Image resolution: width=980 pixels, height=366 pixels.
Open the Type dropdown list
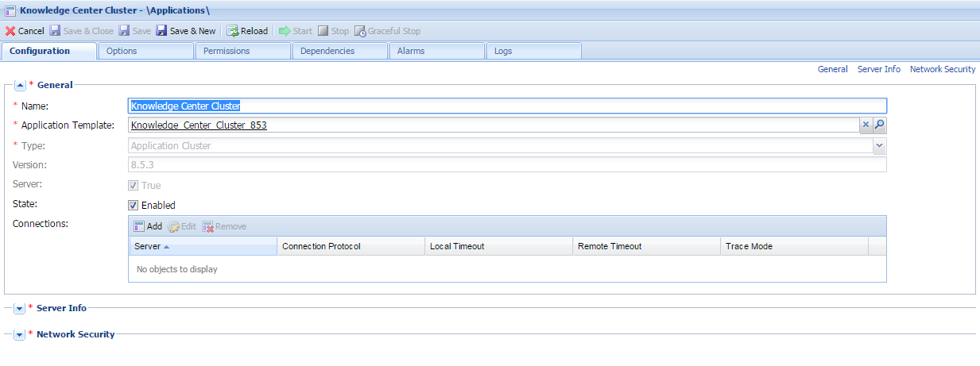coord(879,146)
